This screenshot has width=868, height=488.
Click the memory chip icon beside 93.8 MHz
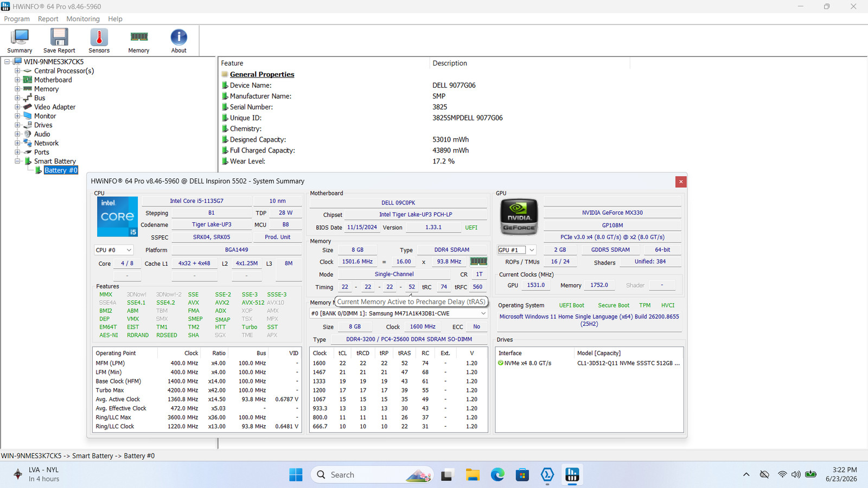coord(478,261)
